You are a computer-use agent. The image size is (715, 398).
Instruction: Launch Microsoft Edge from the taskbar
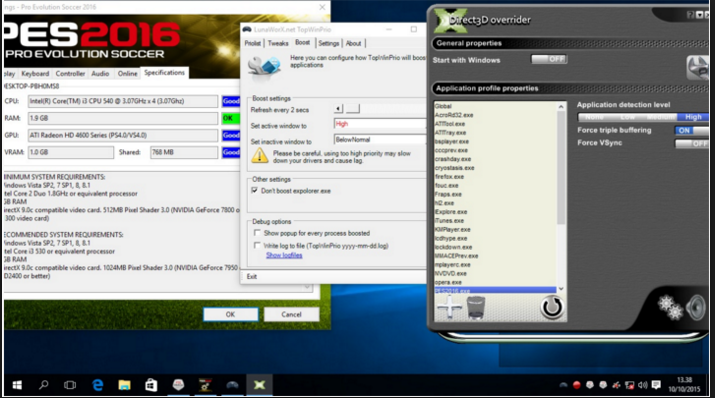pyautogui.click(x=97, y=385)
